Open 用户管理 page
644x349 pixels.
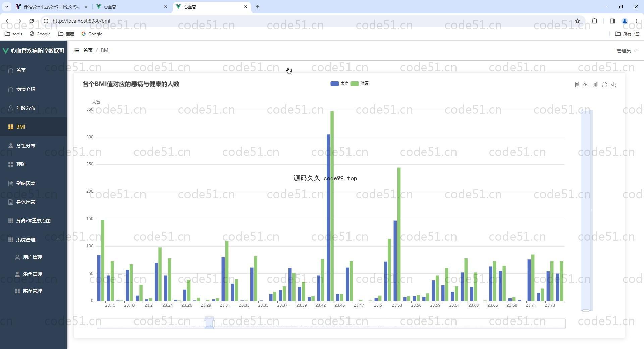pos(34,257)
